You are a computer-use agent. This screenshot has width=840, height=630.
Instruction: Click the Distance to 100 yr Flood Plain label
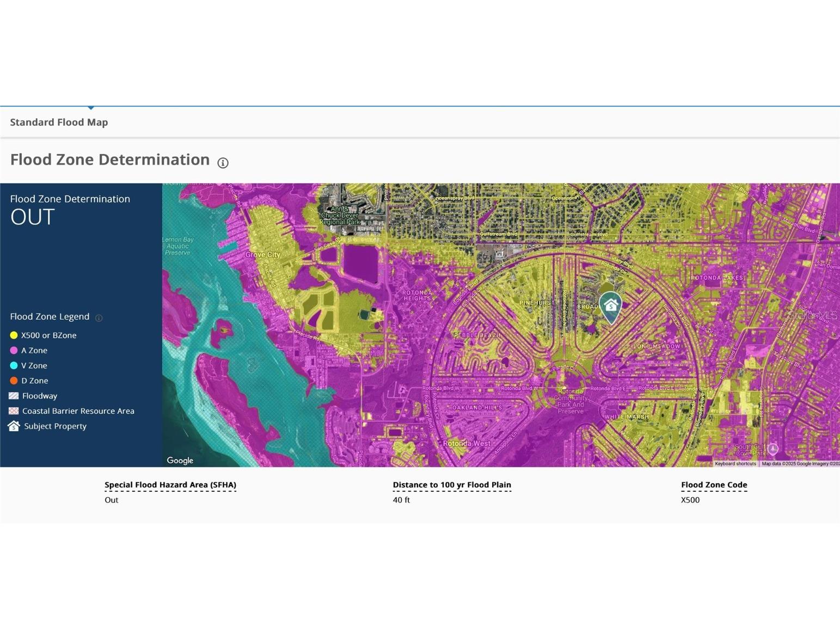coord(451,485)
